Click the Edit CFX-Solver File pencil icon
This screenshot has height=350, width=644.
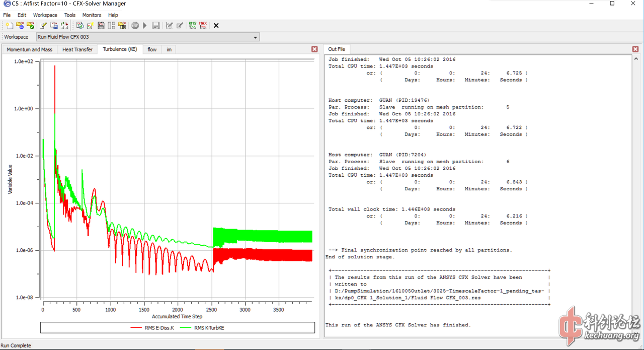pyautogui.click(x=44, y=25)
